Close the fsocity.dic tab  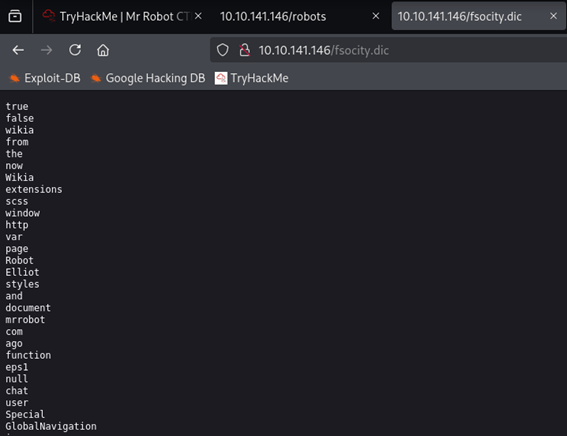coord(553,16)
